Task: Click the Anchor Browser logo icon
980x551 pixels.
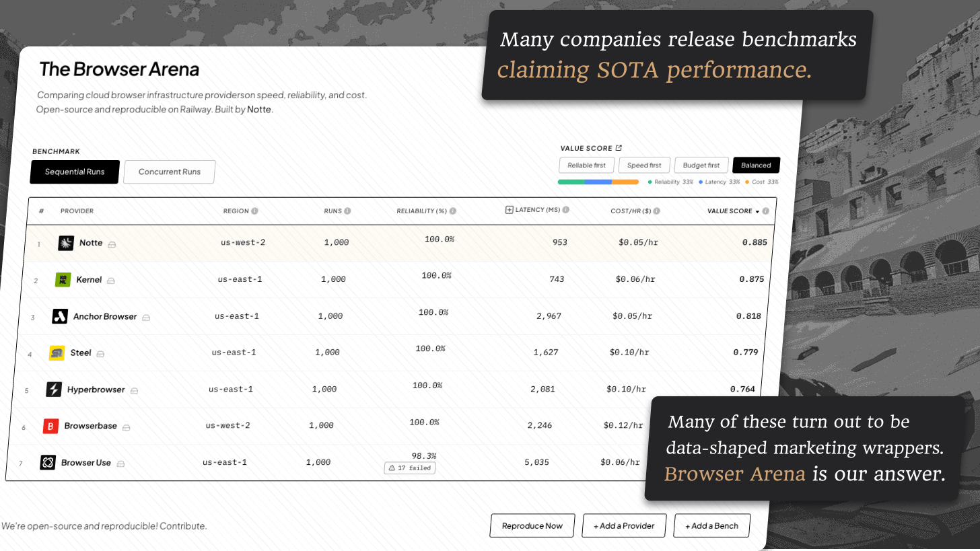Action: (60, 316)
